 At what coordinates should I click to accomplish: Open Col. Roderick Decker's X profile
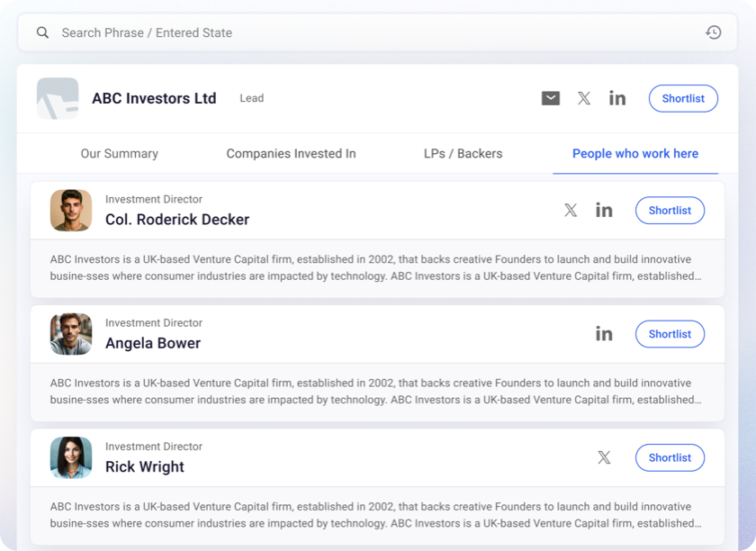[x=571, y=210]
